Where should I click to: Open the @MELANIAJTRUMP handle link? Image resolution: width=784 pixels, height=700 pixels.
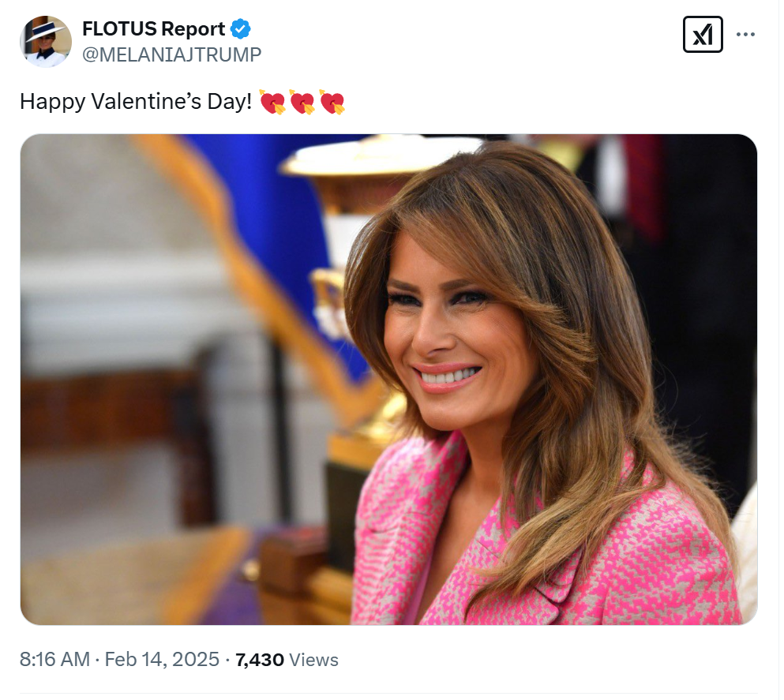click(x=171, y=54)
